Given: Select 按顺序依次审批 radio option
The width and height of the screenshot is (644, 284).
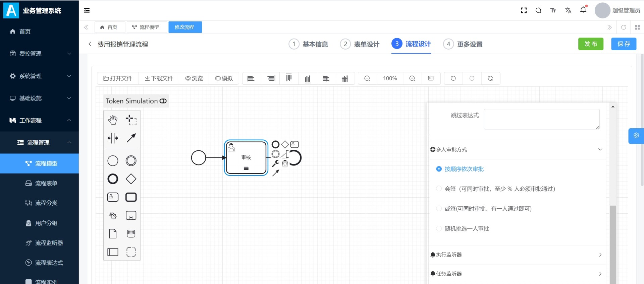Looking at the screenshot, I should 439,169.
